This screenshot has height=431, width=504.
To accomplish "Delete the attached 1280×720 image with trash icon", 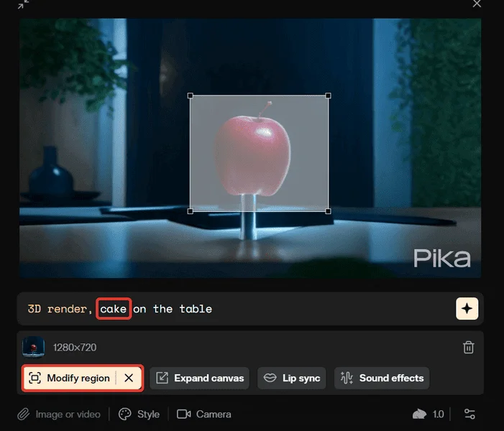I will pos(468,347).
